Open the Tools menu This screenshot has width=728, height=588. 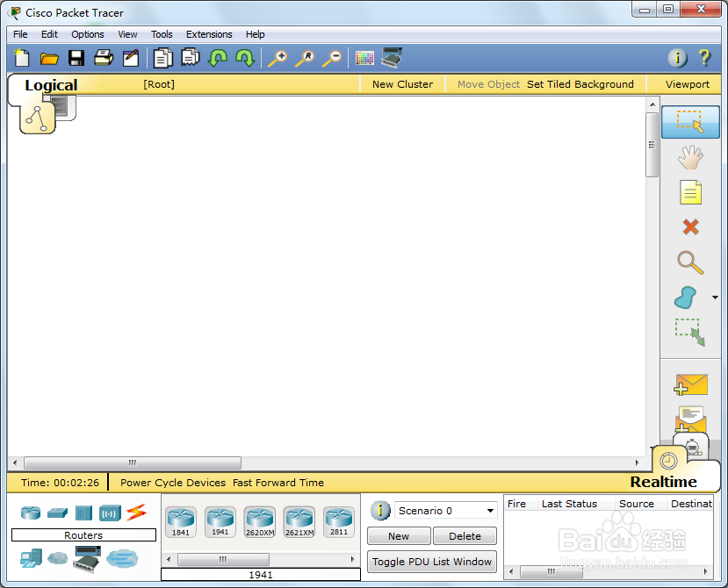(x=162, y=34)
